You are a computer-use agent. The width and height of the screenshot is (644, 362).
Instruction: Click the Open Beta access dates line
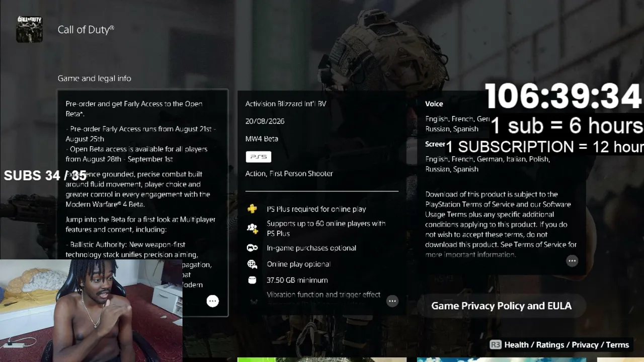coord(136,154)
